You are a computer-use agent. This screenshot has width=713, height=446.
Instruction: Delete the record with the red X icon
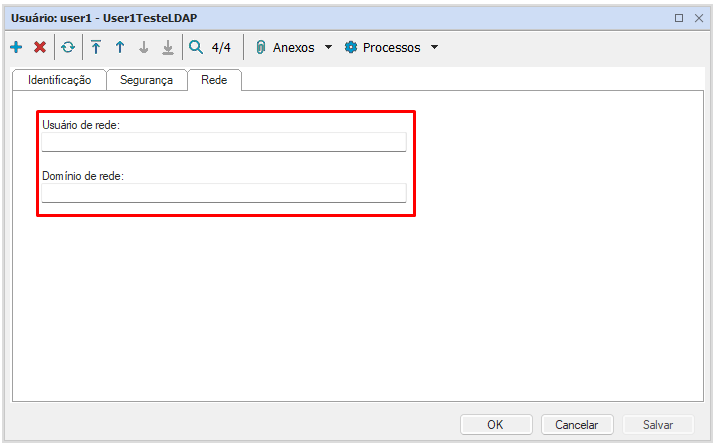click(x=40, y=47)
